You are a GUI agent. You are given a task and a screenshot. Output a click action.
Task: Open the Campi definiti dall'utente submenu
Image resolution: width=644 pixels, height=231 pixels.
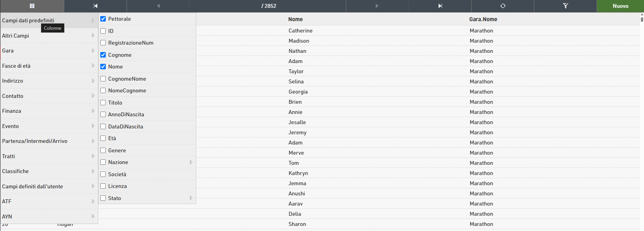pos(49,186)
